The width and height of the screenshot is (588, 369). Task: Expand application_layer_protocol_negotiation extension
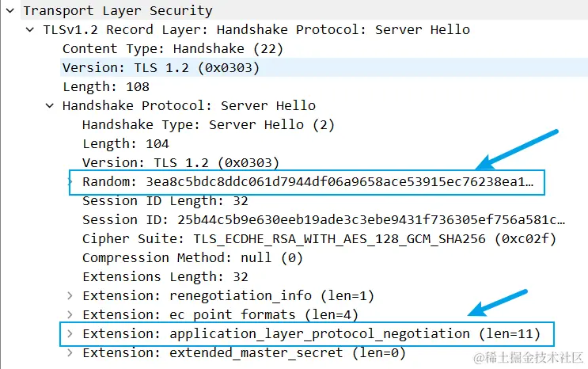pyautogui.click(x=70, y=334)
